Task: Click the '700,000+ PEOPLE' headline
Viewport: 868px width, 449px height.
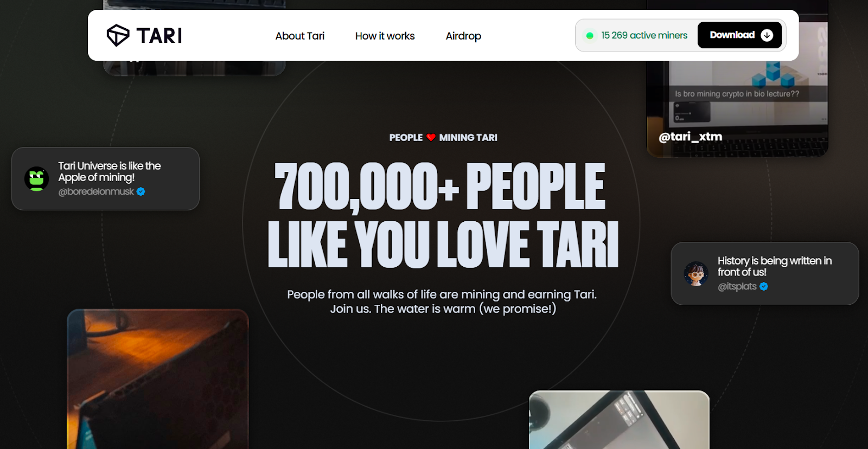Action: click(x=440, y=187)
